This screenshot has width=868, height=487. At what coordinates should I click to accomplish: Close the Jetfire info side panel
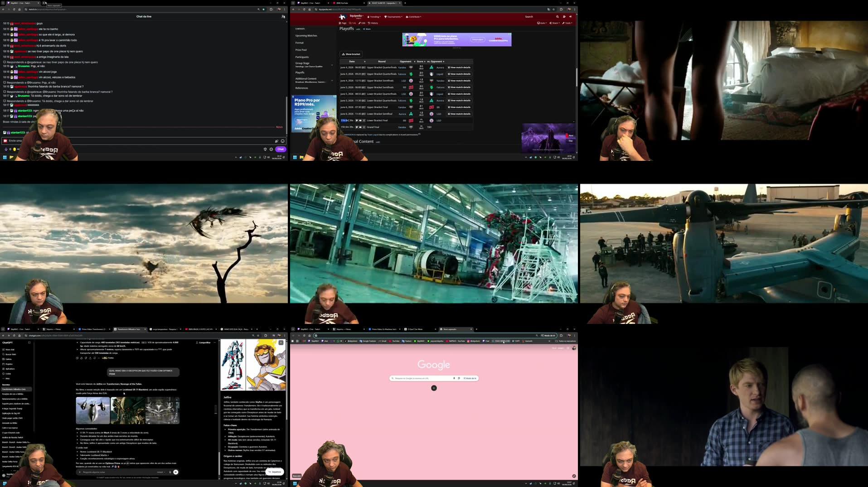click(281, 342)
